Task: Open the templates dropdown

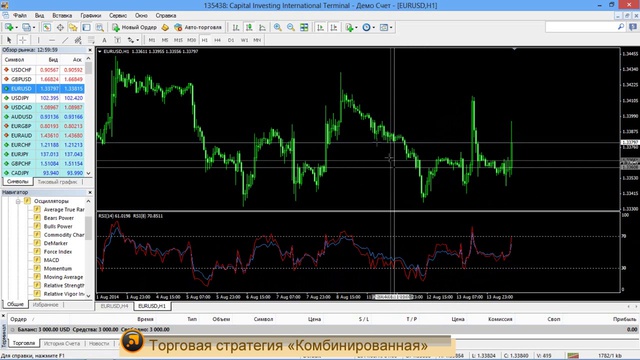Action: click(386, 27)
